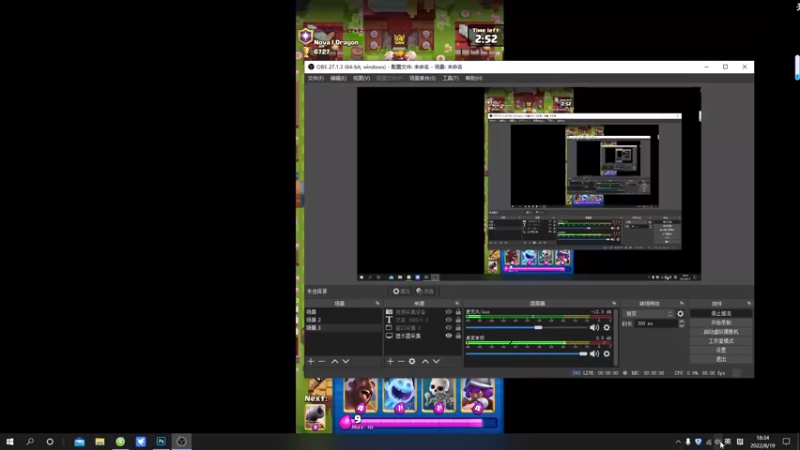Lock the text source
Image resolution: width=800 pixels, height=450 pixels.
tap(458, 320)
